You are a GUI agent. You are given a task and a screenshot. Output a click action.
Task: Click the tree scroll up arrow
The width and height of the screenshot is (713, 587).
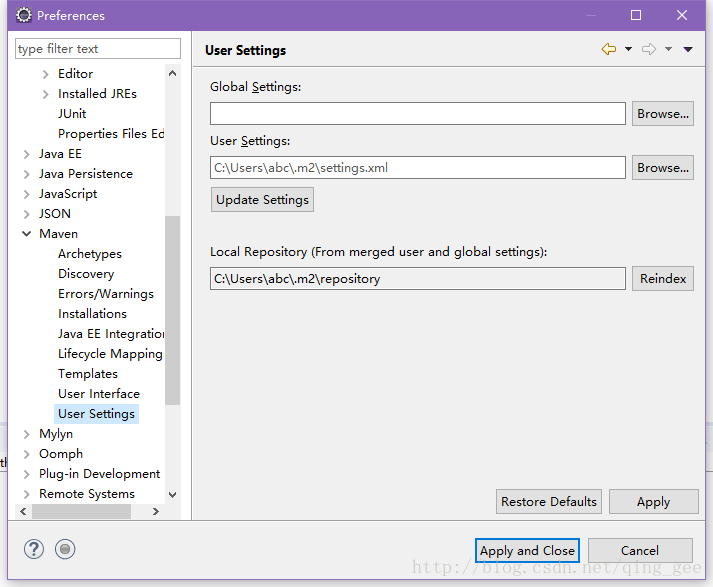(172, 73)
